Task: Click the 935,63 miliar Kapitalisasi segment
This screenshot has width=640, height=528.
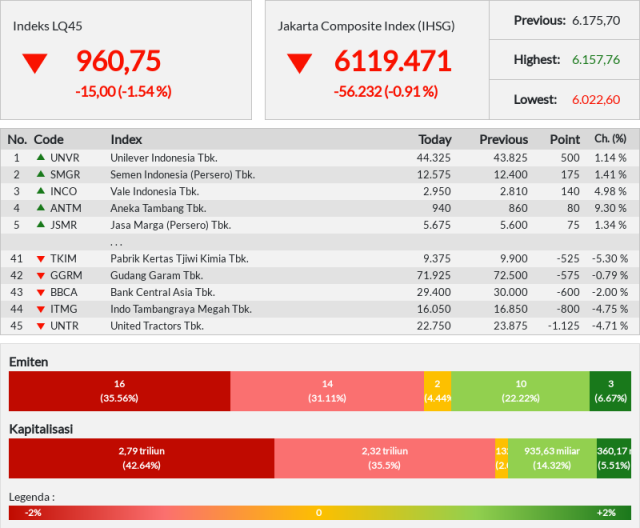Action: pyautogui.click(x=552, y=458)
